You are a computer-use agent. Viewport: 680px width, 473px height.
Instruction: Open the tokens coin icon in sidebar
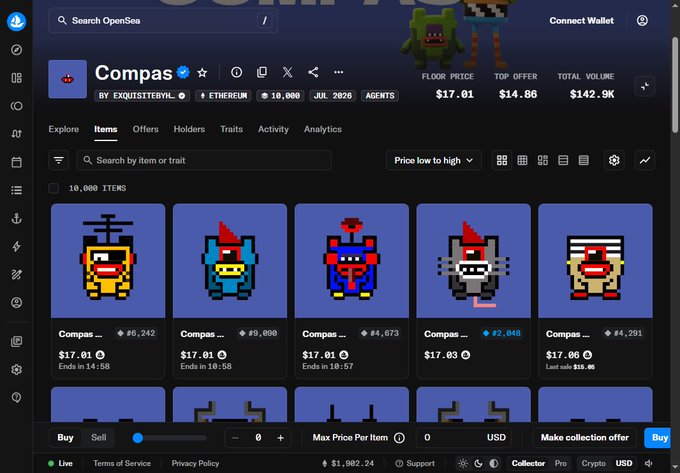pyautogui.click(x=16, y=106)
